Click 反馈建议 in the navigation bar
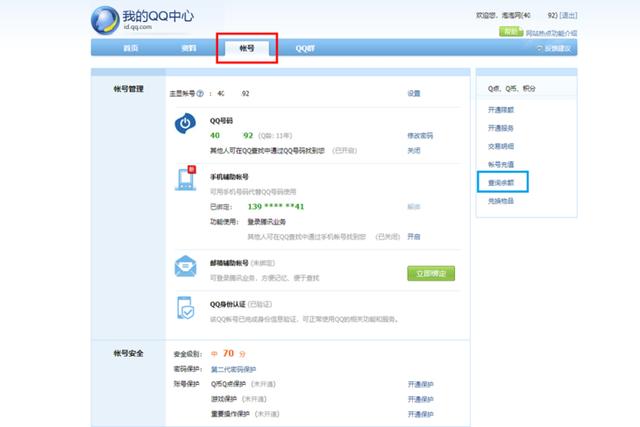Screen dimensions: 640x427 tap(554, 49)
